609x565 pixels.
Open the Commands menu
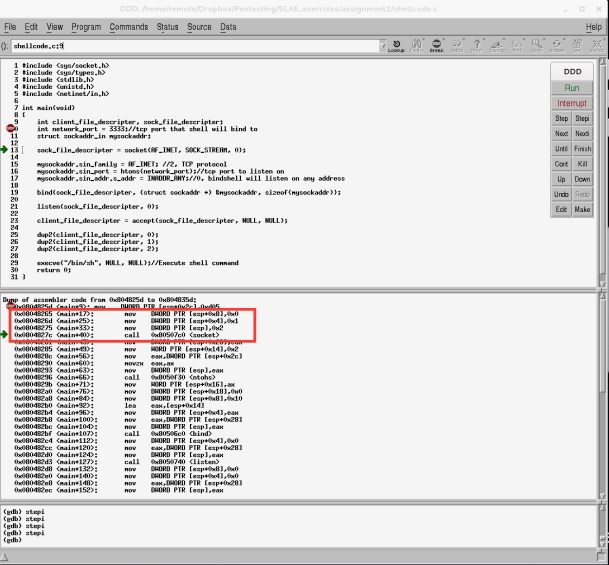tap(128, 26)
